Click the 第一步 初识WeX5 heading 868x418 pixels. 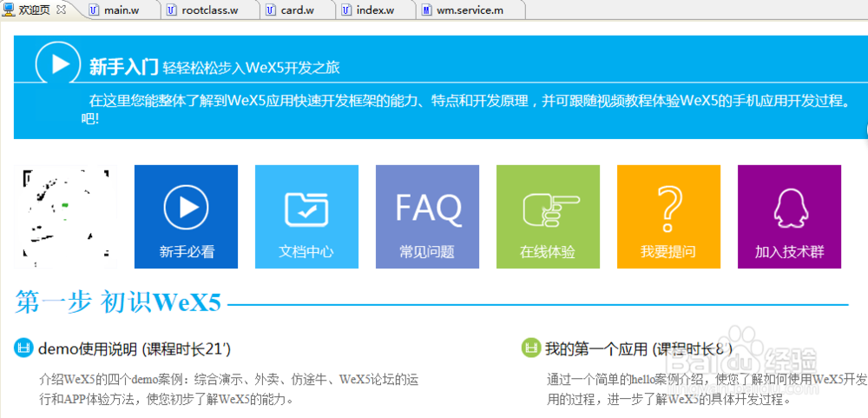pyautogui.click(x=118, y=302)
